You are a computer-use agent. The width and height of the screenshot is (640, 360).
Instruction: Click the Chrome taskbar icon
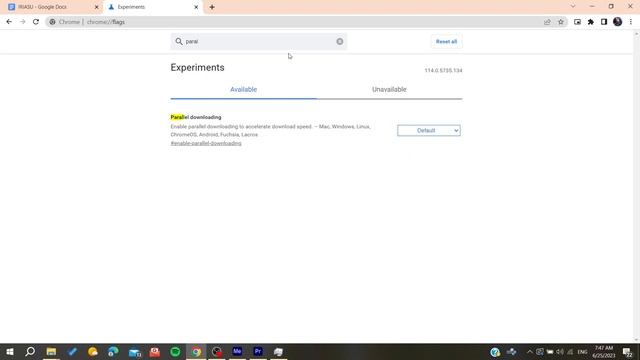click(196, 351)
